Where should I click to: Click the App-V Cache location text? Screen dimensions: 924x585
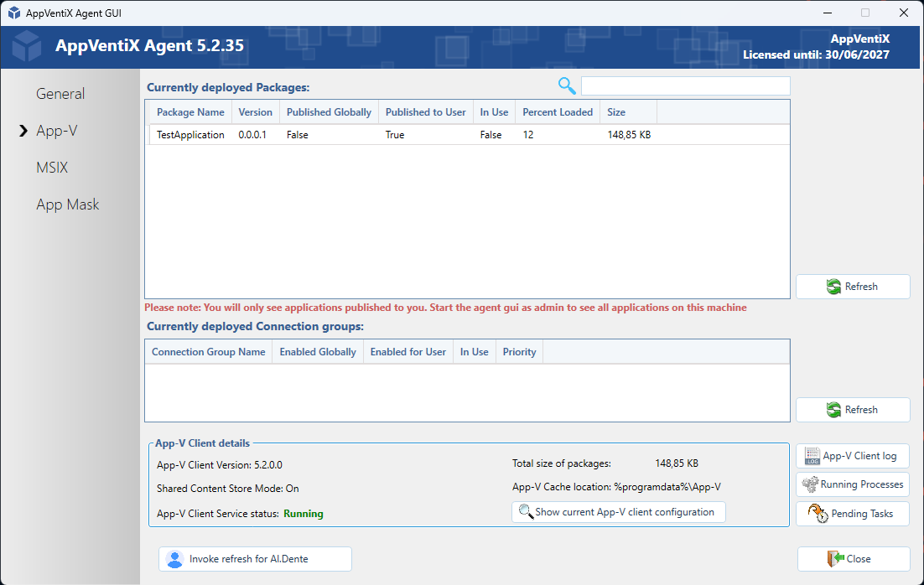click(616, 487)
